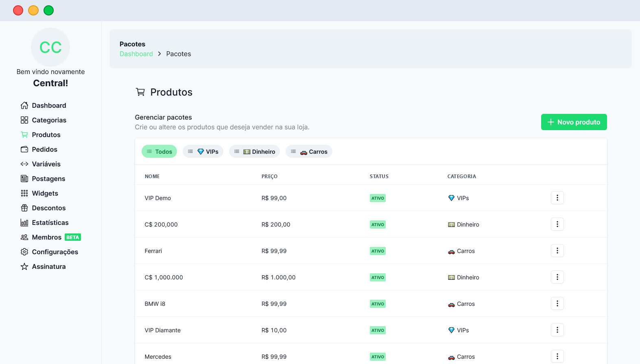Viewport: 640px width, 364px height.
Task: Open actions menu for VIP Demo row
Action: coord(557,198)
